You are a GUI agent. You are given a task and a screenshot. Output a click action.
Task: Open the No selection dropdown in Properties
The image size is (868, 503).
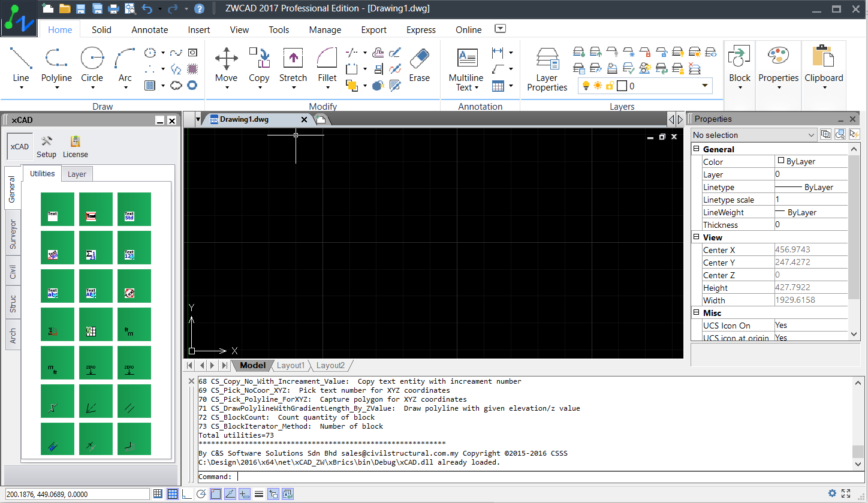pos(754,135)
